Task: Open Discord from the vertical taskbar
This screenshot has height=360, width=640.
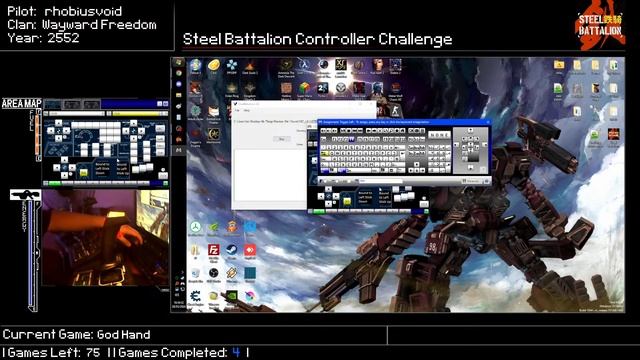Action: (178, 84)
